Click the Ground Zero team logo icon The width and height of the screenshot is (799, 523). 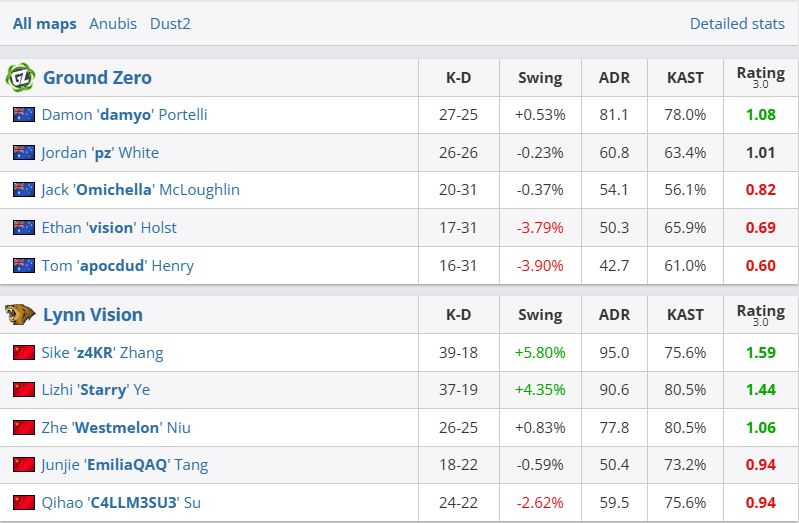point(20,77)
